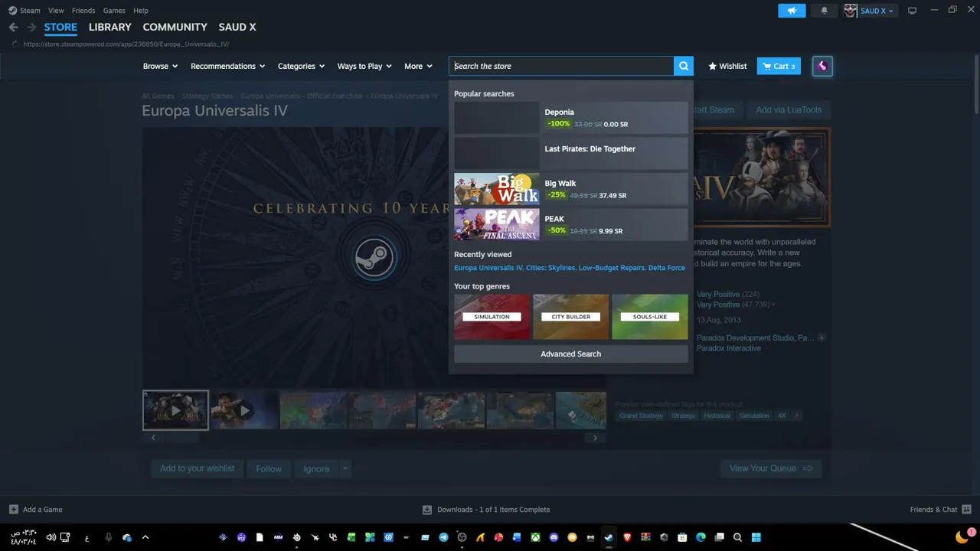Open Big Walk from popular searches
The width and height of the screenshot is (980, 551).
click(x=571, y=189)
